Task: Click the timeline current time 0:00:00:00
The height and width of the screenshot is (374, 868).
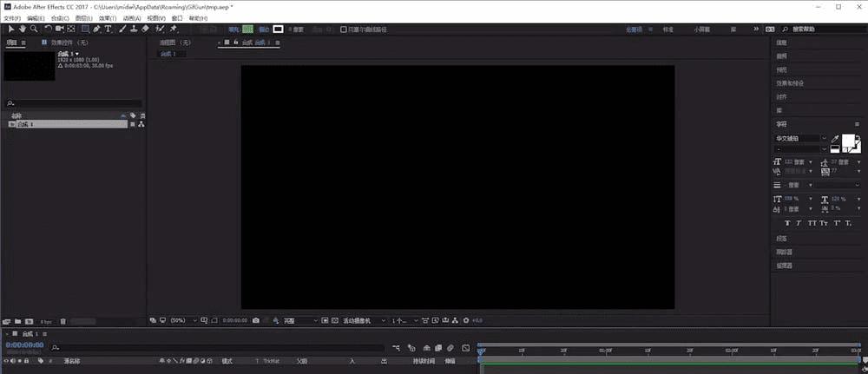Action: click(24, 345)
